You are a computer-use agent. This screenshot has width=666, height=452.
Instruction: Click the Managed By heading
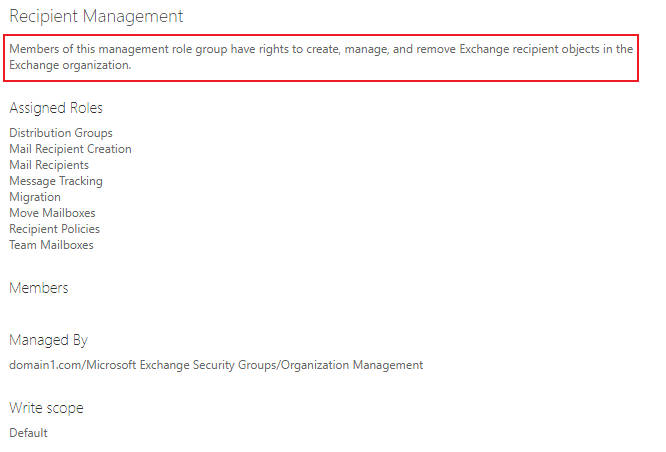click(48, 340)
